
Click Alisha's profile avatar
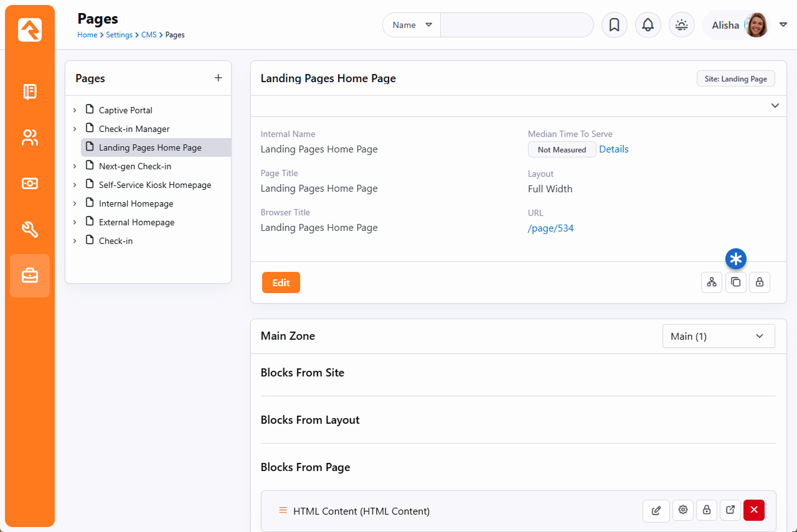pos(757,25)
